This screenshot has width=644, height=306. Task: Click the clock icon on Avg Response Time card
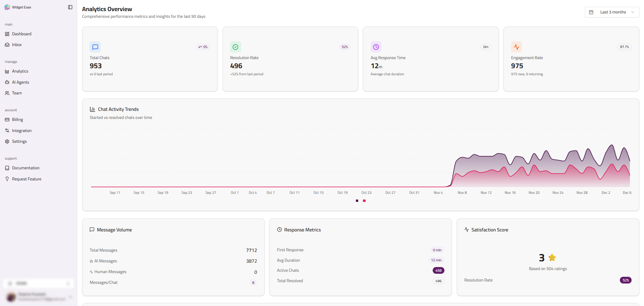click(x=376, y=47)
